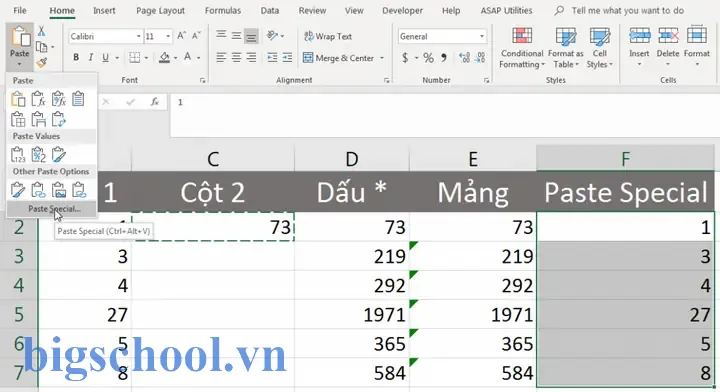Switch to the Insert tab
This screenshot has width=720, height=392.
click(x=104, y=10)
